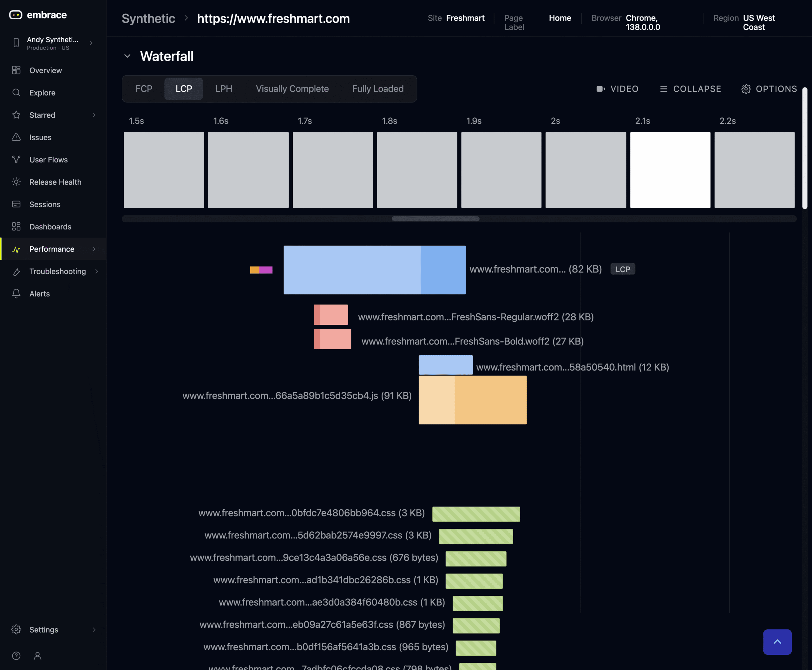
Task: Click the COLLAPSE button label
Action: [697, 89]
